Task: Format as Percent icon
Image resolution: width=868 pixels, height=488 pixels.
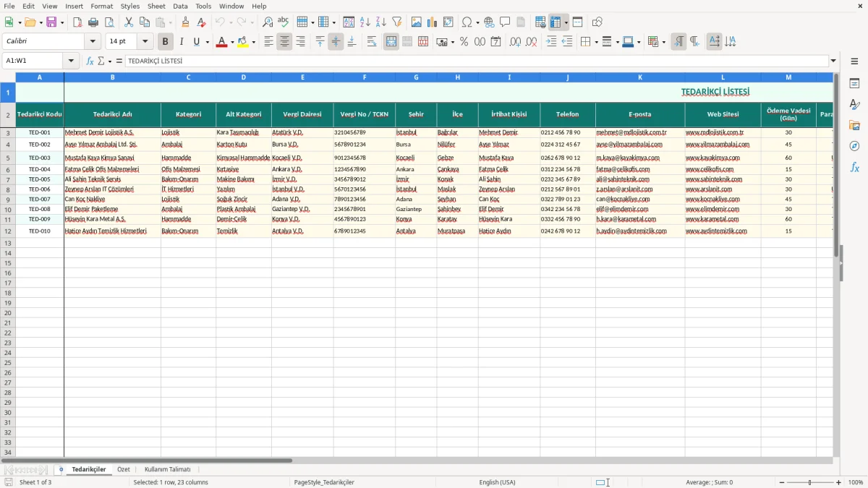Action: click(x=464, y=42)
